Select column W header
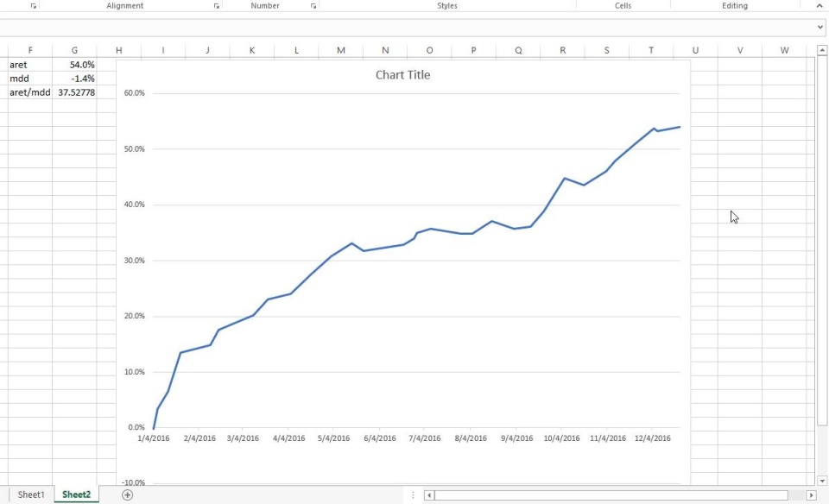Image resolution: width=829 pixels, height=504 pixels. click(x=785, y=50)
